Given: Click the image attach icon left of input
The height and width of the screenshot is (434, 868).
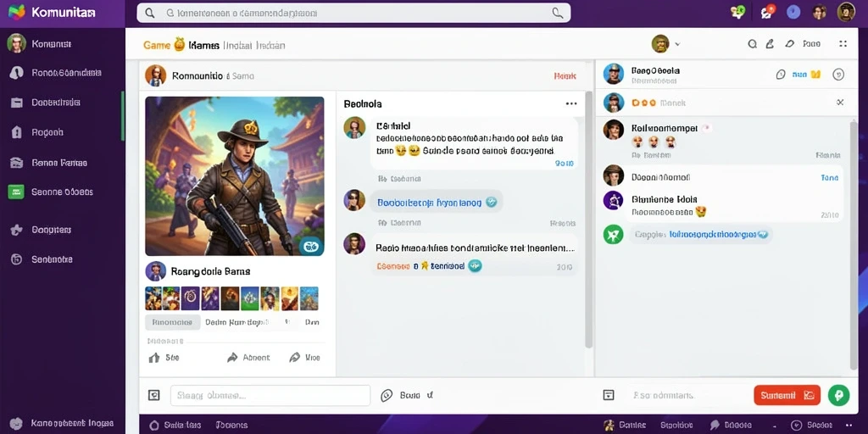Looking at the screenshot, I should click(154, 395).
